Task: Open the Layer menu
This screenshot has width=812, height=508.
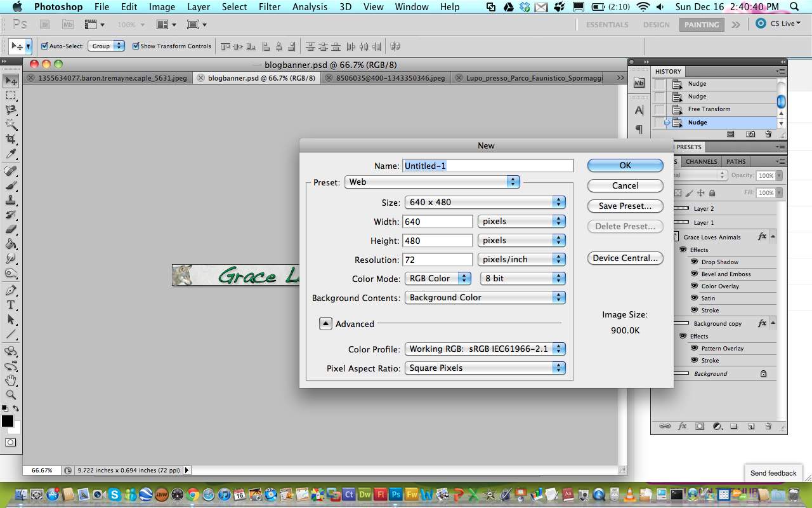Action: tap(199, 7)
